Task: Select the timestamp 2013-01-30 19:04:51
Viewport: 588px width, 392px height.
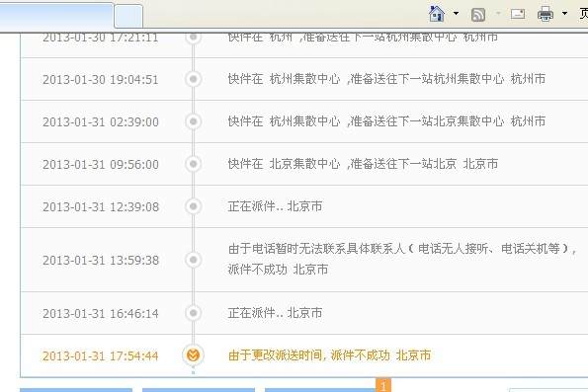Action: tap(101, 79)
